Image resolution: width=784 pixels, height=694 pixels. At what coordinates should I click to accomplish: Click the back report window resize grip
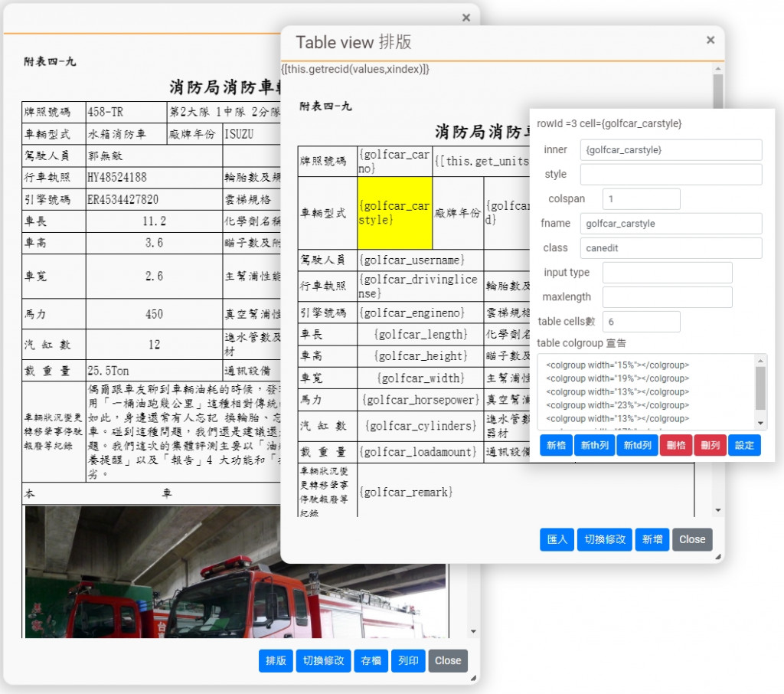(x=473, y=678)
